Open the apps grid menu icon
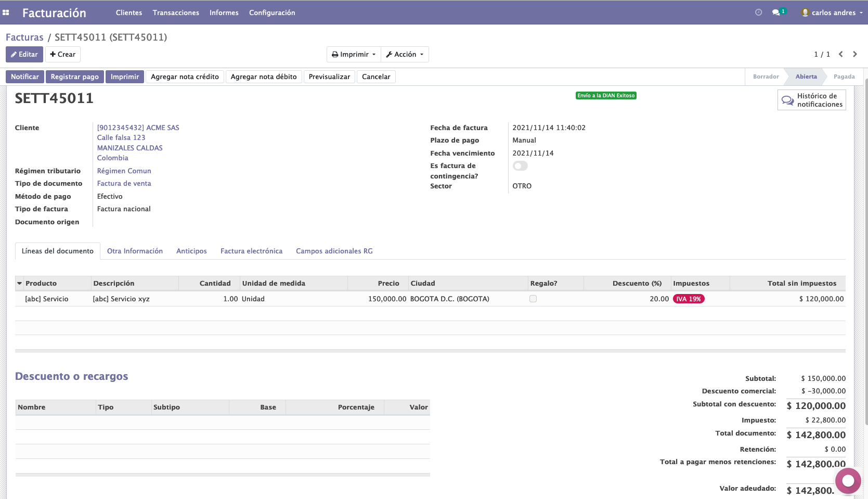 click(x=6, y=12)
